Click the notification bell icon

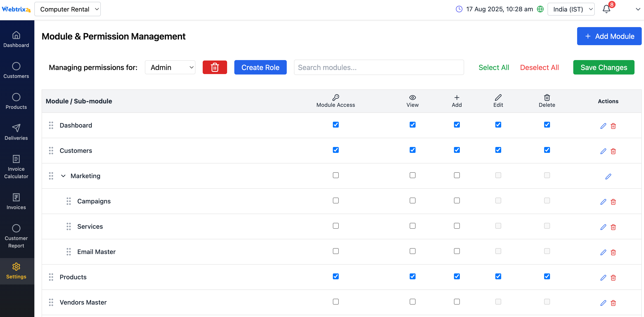(x=606, y=9)
